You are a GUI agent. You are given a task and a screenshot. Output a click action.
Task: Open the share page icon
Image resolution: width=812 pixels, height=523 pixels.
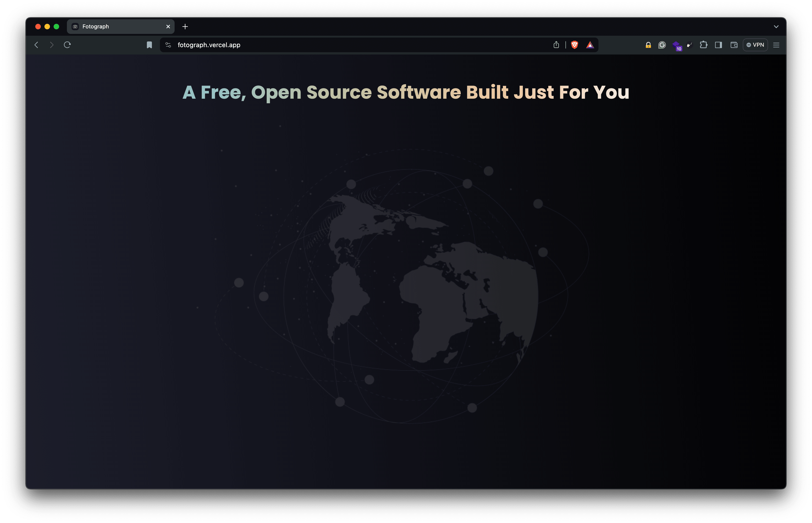pyautogui.click(x=556, y=45)
